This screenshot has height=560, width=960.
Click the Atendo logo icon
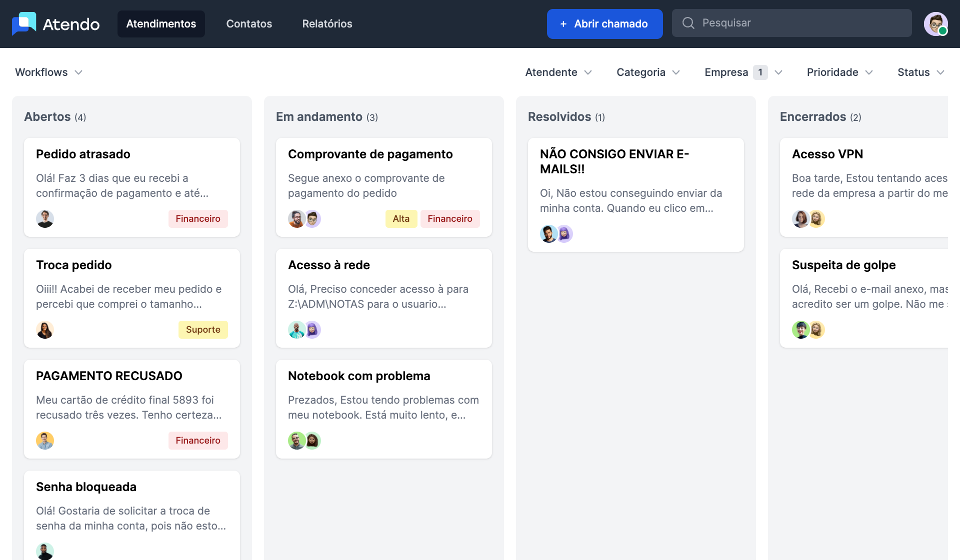(x=24, y=23)
